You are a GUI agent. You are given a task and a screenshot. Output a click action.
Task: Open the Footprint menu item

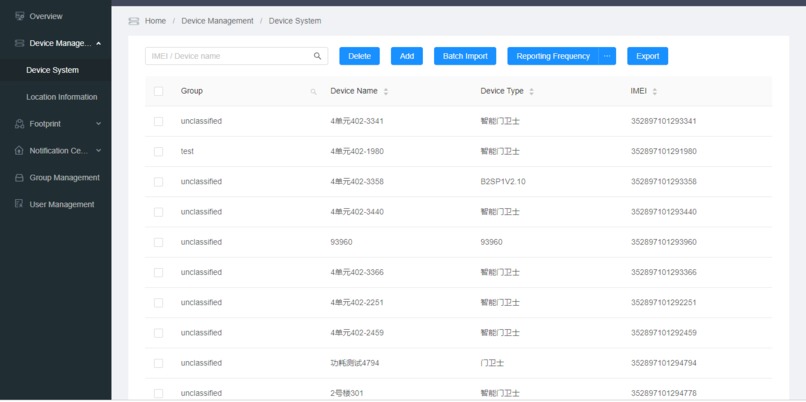pyautogui.click(x=56, y=124)
